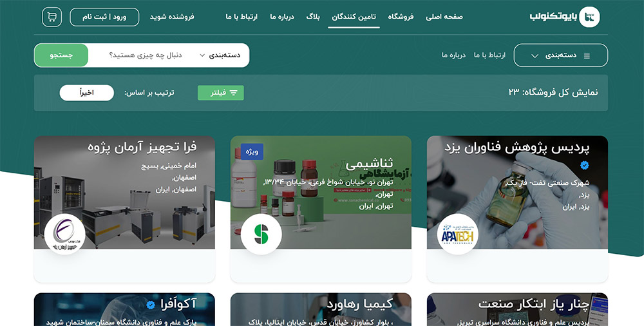Open the shopping cart icon
Screen dimensions: 644x326
tap(52, 17)
